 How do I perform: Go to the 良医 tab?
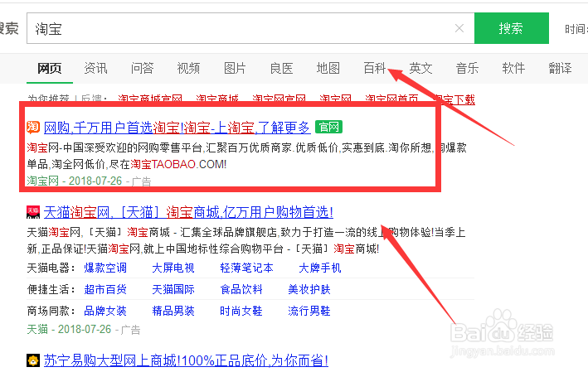tap(281, 68)
